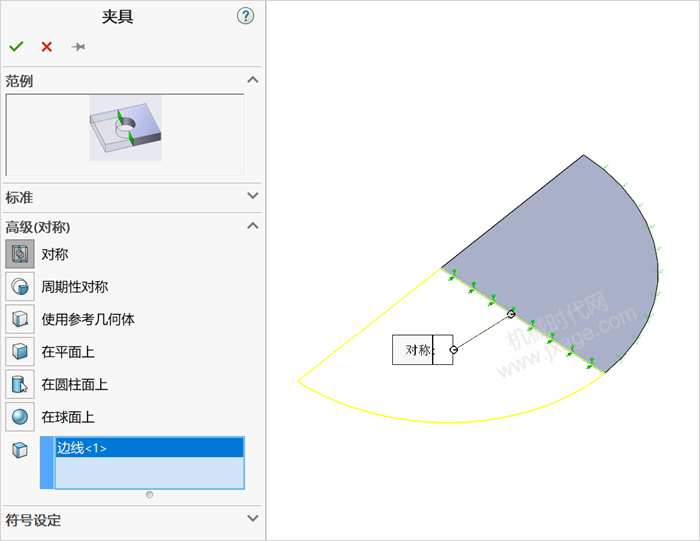Image resolution: width=700 pixels, height=541 pixels.
Task: Collapse the 高级(对称) section
Action: point(253,225)
